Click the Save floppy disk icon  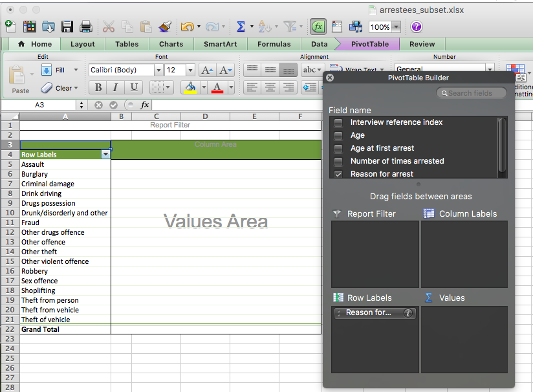[x=67, y=27]
